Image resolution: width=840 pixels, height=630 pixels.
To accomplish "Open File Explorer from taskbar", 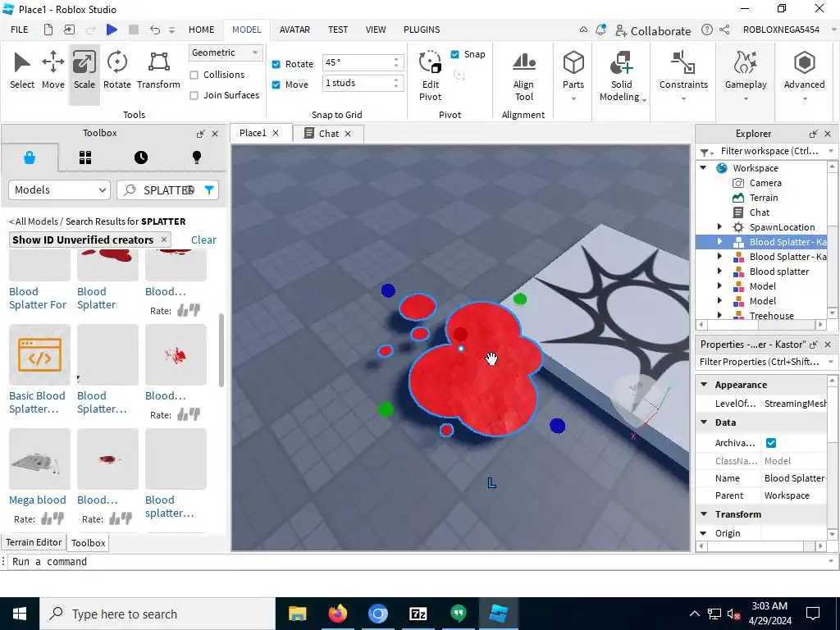I will point(297,614).
